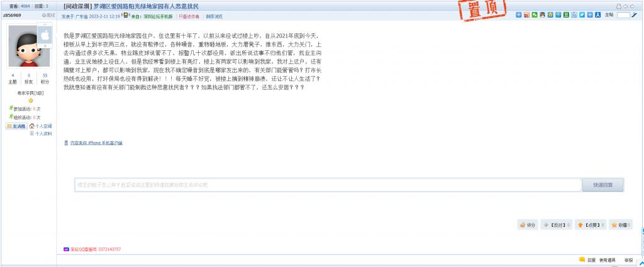Viewport: 644px width, 267px height.
Task: Click the 快速回复 button
Action: (x=602, y=185)
